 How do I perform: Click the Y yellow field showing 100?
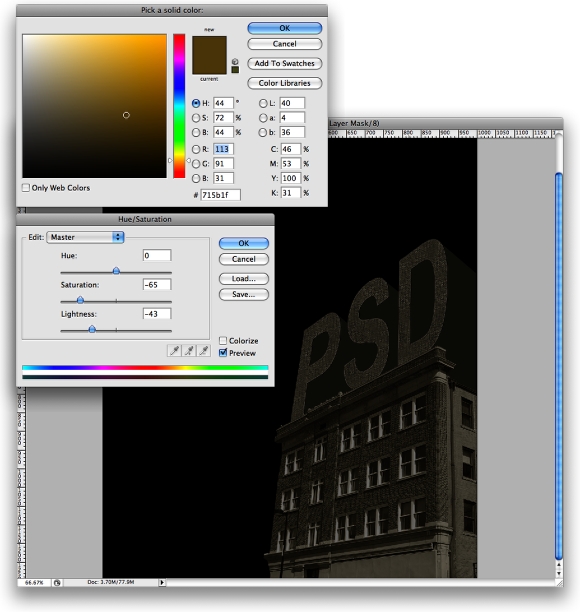[291, 179]
